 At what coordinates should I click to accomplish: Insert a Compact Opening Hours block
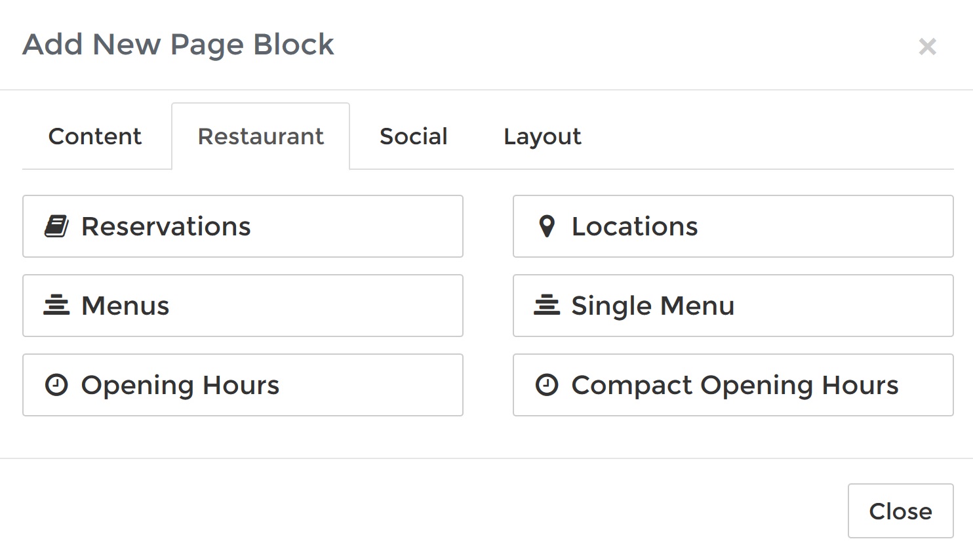pyautogui.click(x=733, y=385)
